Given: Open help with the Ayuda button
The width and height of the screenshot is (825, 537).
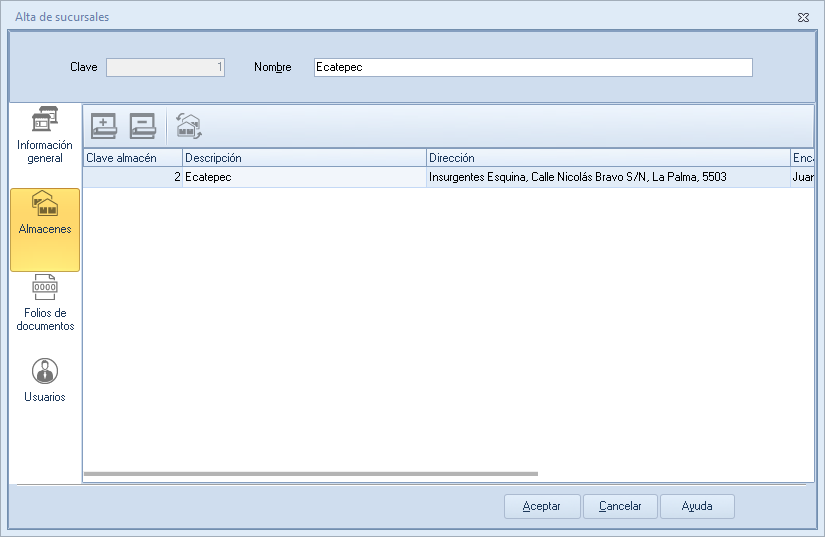Looking at the screenshot, I should click(697, 506).
